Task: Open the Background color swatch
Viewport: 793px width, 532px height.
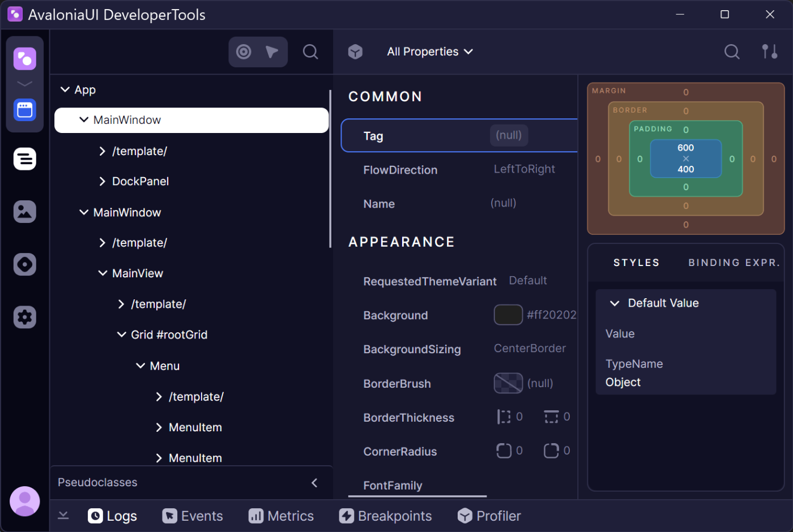Action: click(508, 315)
